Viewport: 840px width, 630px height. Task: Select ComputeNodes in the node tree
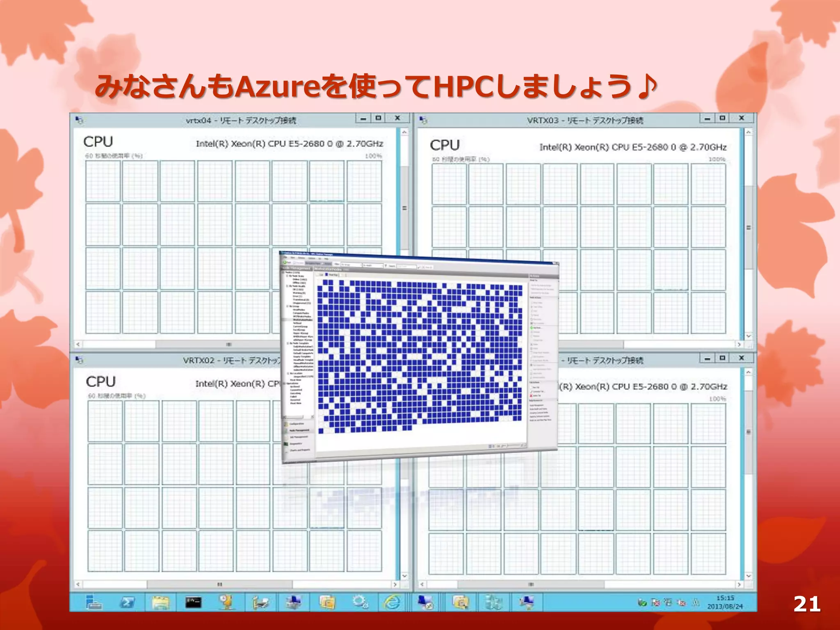(x=301, y=313)
